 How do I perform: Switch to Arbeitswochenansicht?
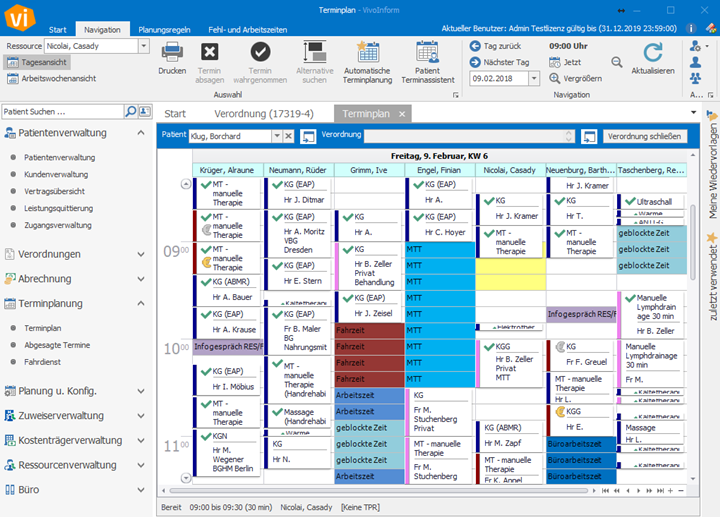click(52, 79)
